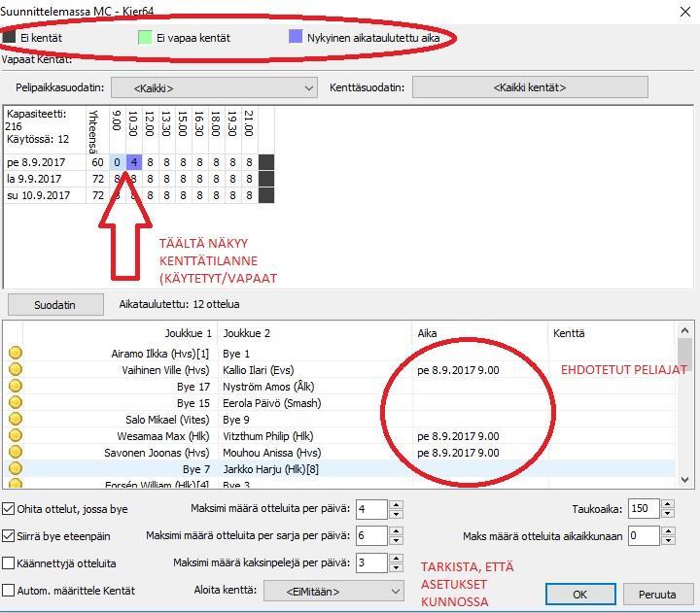Decrease max doubles matches per day

[396, 567]
